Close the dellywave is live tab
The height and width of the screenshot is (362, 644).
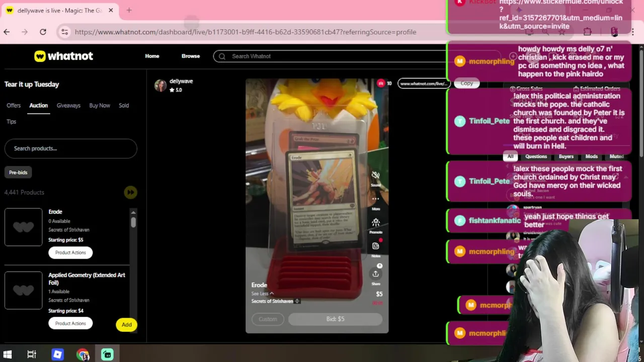click(x=111, y=10)
